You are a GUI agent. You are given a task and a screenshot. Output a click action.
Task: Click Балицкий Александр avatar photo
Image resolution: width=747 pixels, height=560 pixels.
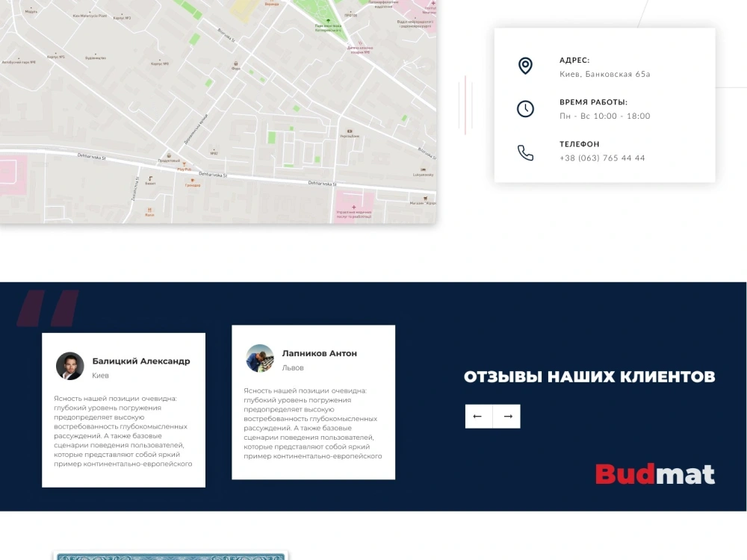pyautogui.click(x=70, y=366)
